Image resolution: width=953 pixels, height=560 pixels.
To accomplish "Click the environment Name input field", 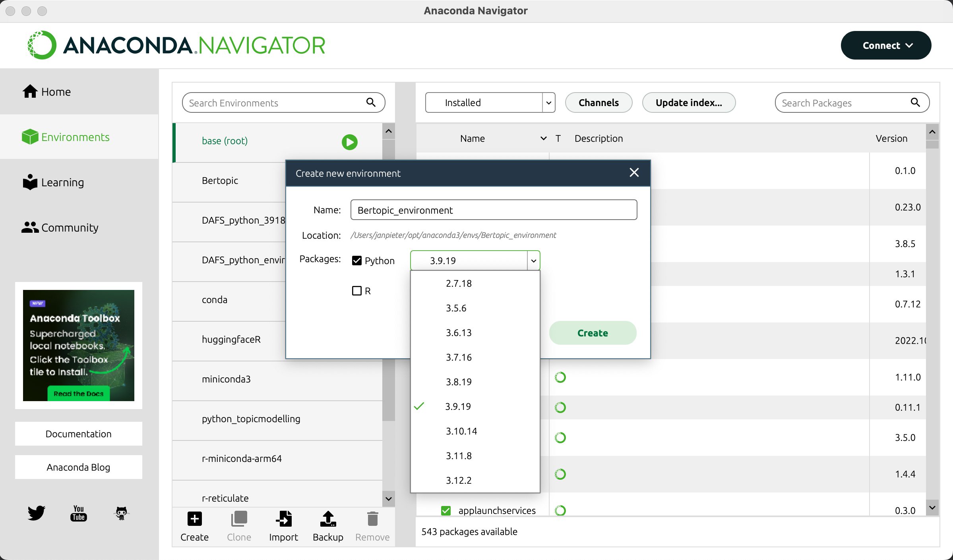I will [x=494, y=210].
